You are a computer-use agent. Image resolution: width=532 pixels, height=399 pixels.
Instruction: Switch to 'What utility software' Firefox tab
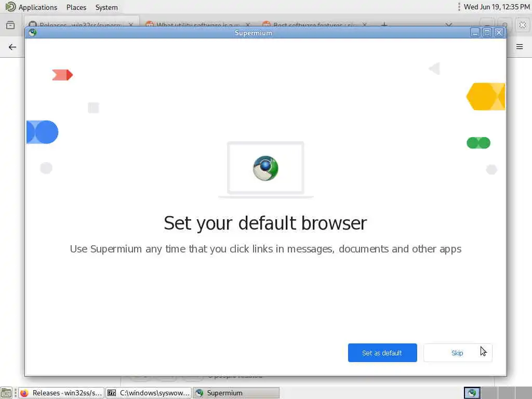tap(197, 24)
